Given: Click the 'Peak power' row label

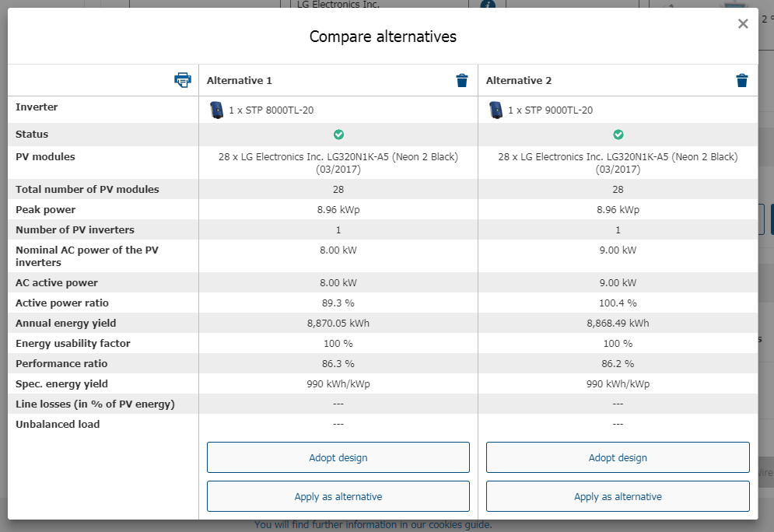Looking at the screenshot, I should (45, 210).
